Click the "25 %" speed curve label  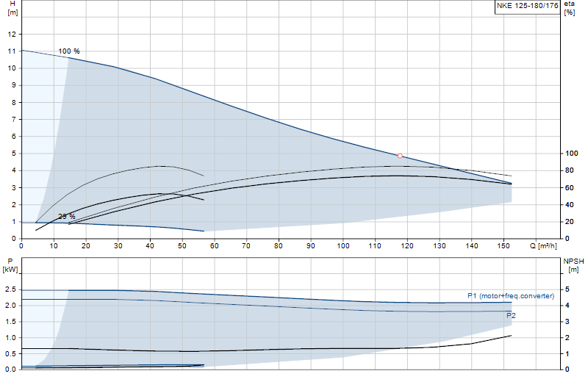pyautogui.click(x=67, y=216)
